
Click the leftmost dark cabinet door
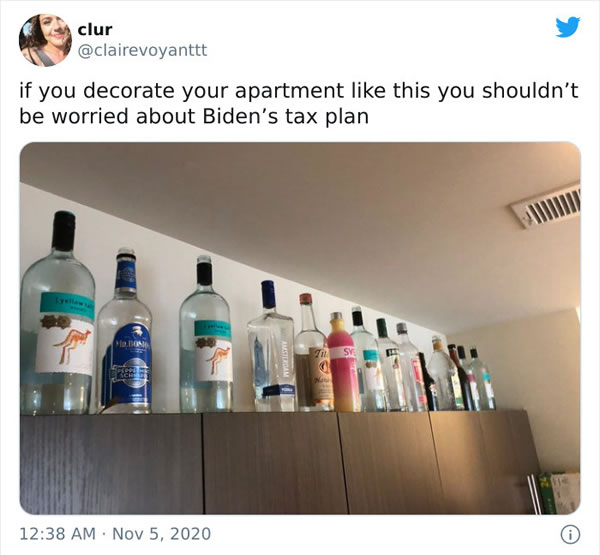tap(111, 464)
